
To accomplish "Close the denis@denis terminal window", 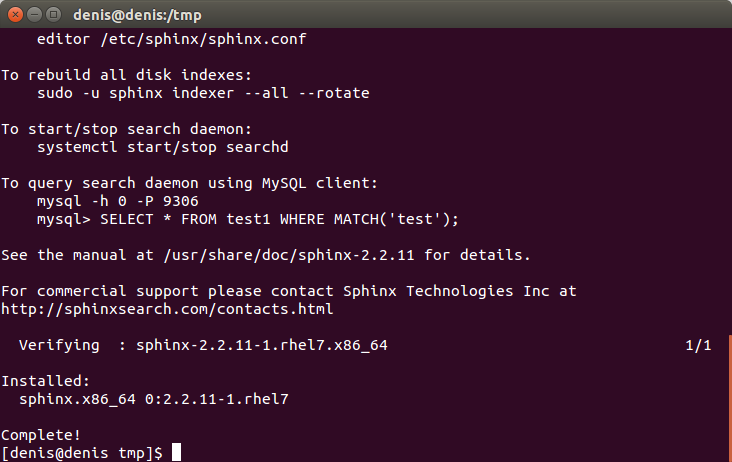I will tap(15, 15).
